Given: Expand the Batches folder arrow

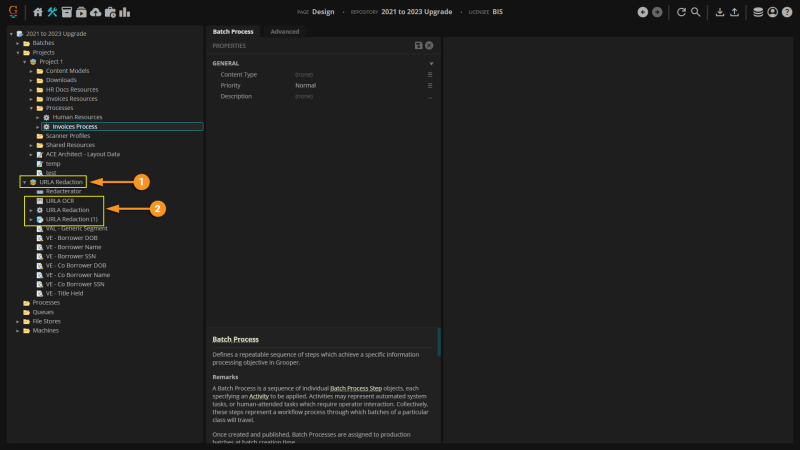Looking at the screenshot, I should pos(18,43).
